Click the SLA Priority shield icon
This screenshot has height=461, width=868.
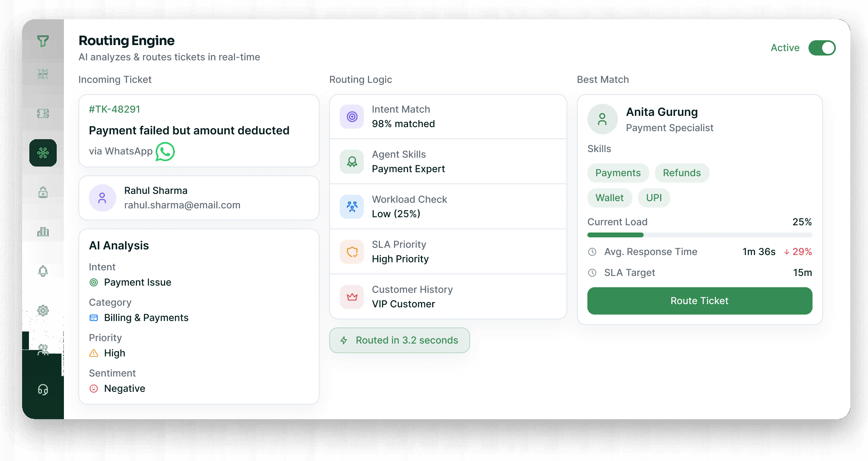[352, 252]
